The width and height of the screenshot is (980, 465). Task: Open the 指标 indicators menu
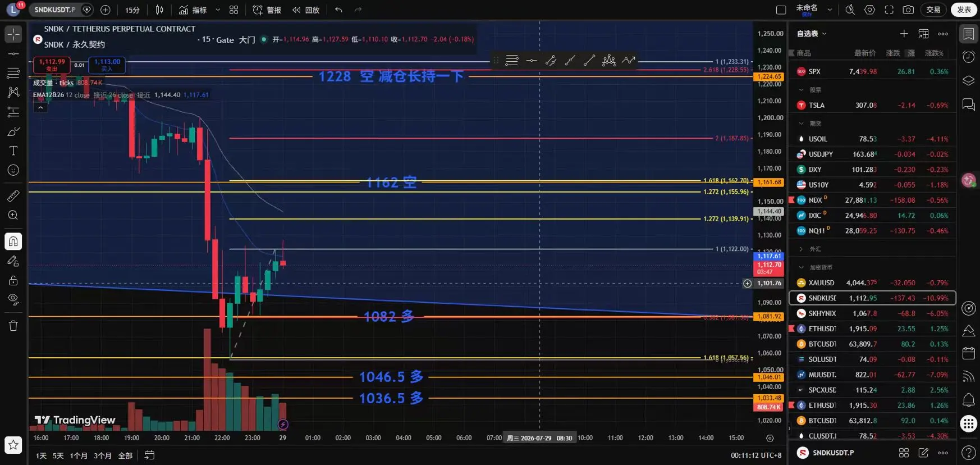[193, 10]
